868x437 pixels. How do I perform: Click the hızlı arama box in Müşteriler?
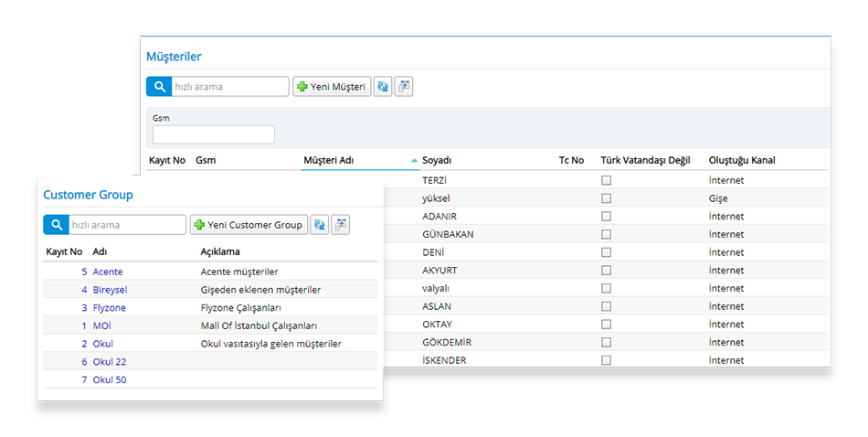coord(230,87)
